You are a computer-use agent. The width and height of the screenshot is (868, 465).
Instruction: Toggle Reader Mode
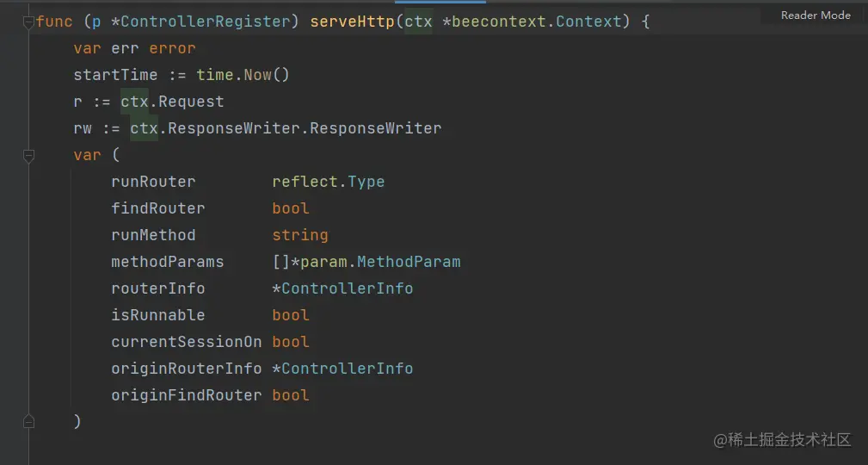(x=815, y=15)
